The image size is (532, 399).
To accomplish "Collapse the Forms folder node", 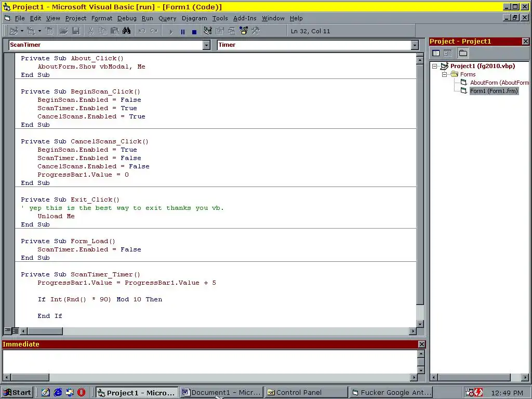I will 445,74.
